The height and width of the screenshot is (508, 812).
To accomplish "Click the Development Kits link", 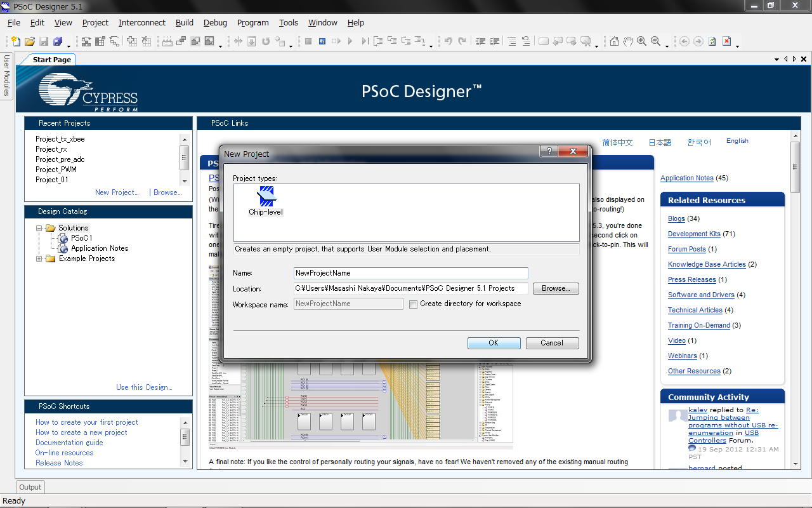I will 694,234.
